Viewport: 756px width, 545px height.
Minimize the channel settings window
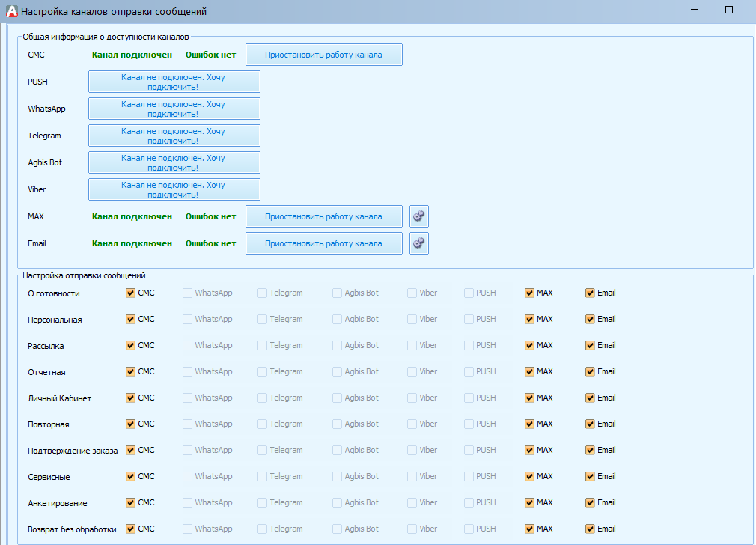pyautogui.click(x=695, y=10)
